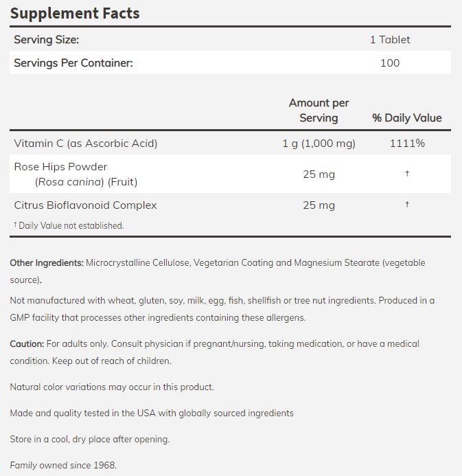The height and width of the screenshot is (476, 462).
Task: Click the Citrus Bioflavonoid Complex row
Action: [x=85, y=205]
